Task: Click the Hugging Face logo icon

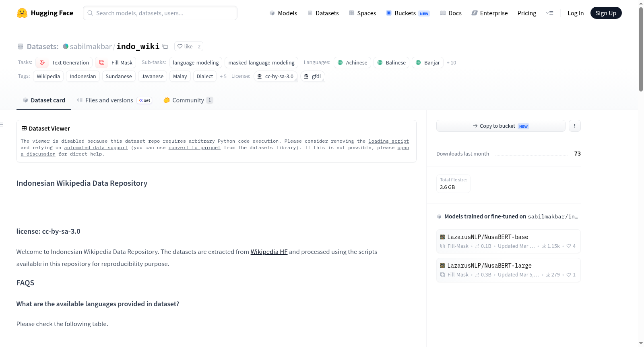Action: pyautogui.click(x=22, y=13)
